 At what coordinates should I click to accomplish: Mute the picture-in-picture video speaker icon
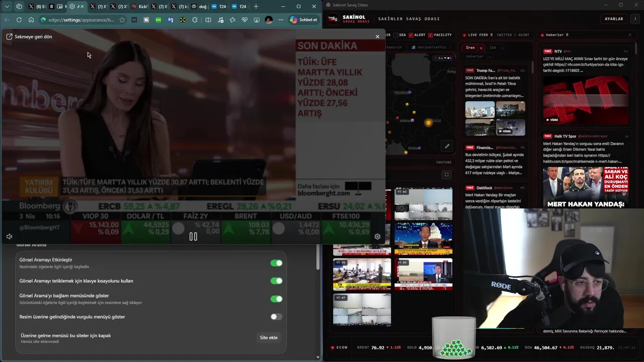[x=9, y=236]
